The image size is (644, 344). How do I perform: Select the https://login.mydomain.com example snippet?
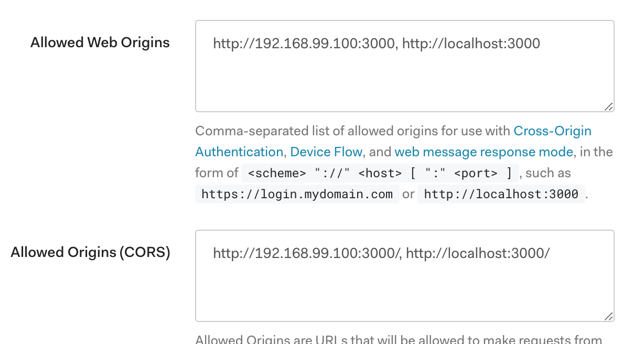(296, 194)
